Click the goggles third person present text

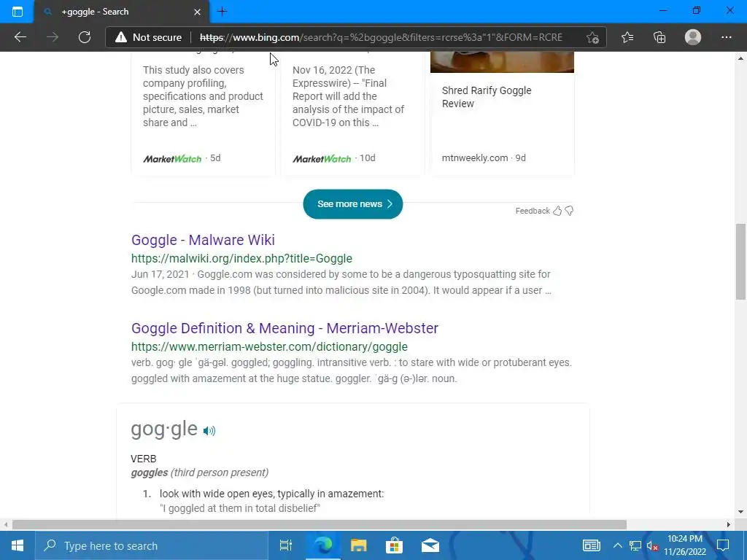(x=200, y=472)
